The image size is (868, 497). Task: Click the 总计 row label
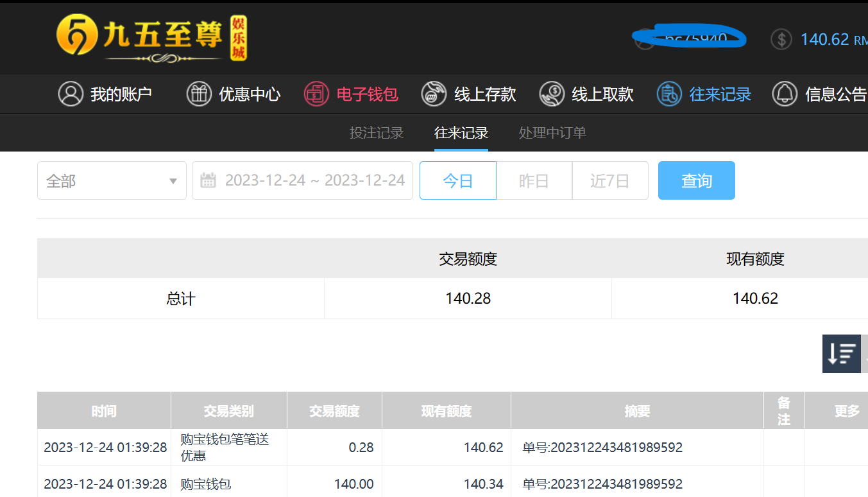(x=181, y=299)
